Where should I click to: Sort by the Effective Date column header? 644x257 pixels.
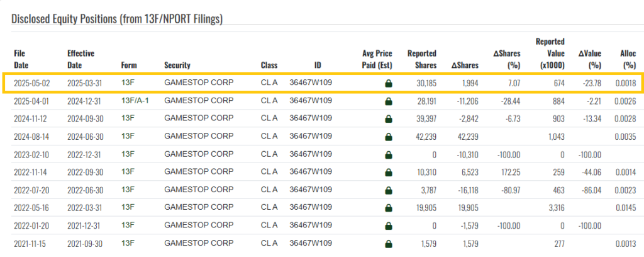coord(81,59)
